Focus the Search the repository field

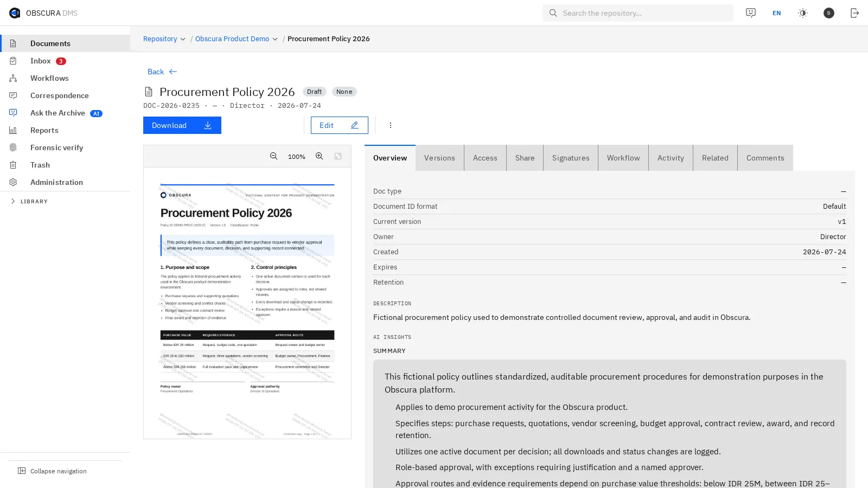(638, 13)
